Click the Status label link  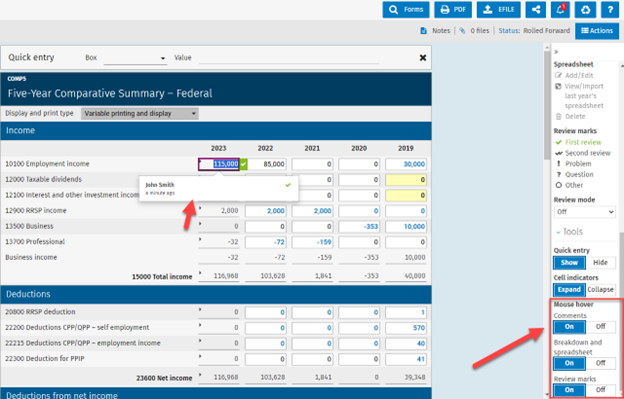click(509, 31)
